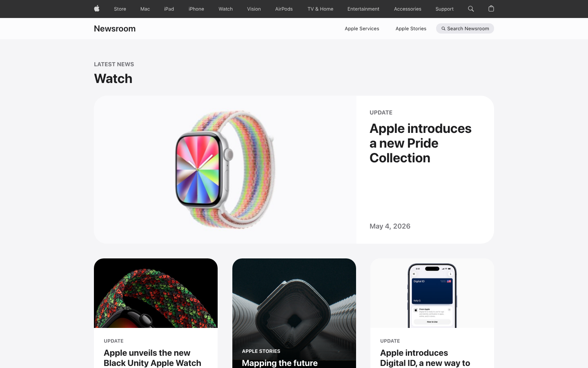Open the Vision menu
Image resolution: width=588 pixels, height=368 pixels.
(x=254, y=9)
